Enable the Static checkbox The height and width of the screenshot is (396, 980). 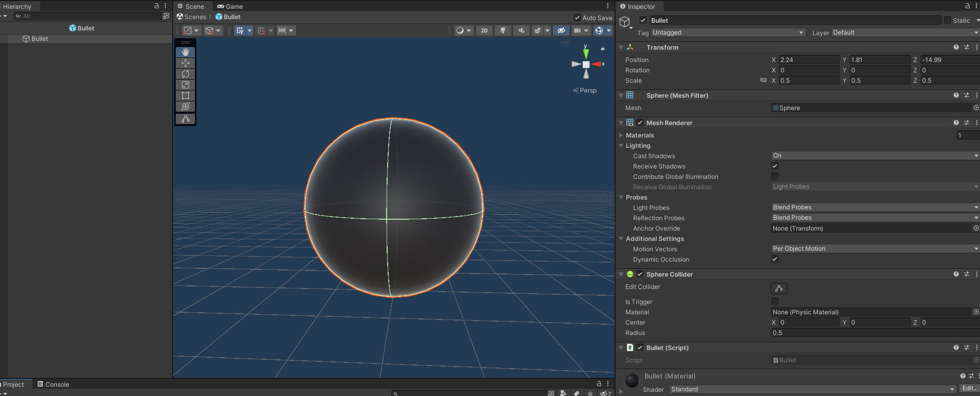tap(947, 20)
